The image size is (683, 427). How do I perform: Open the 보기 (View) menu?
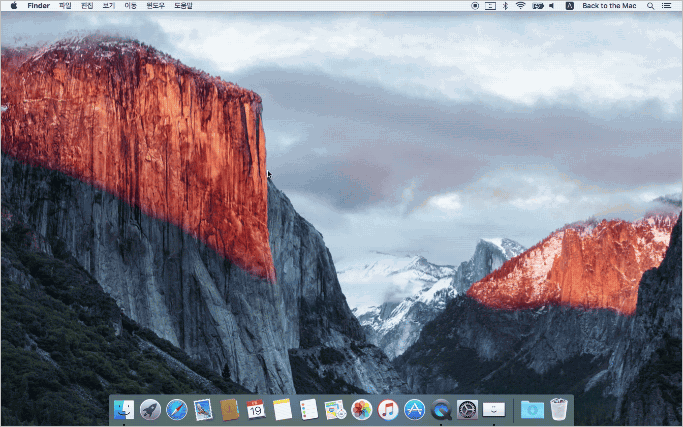108,6
